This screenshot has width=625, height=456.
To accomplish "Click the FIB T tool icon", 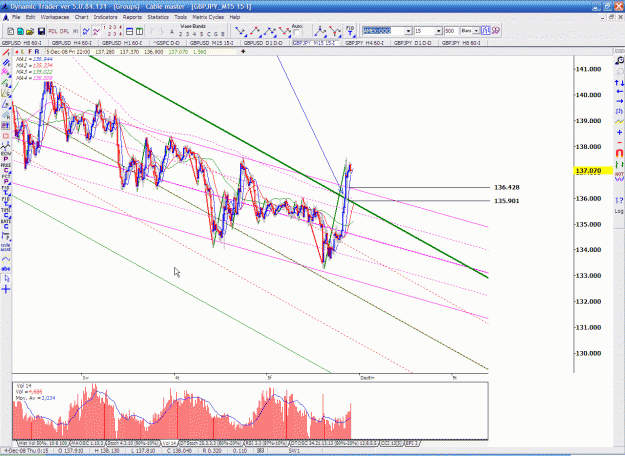I will coord(350,31).
